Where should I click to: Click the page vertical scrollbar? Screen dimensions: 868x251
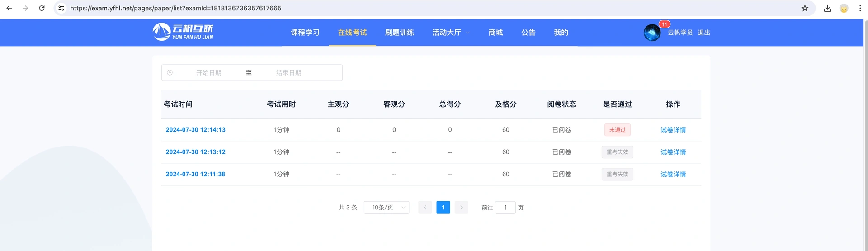click(x=866, y=135)
